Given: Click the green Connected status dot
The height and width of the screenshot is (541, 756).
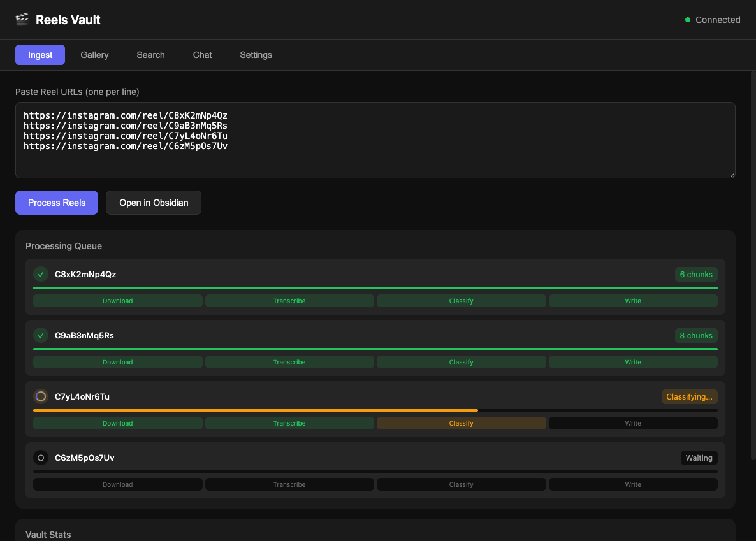Looking at the screenshot, I should click(687, 20).
